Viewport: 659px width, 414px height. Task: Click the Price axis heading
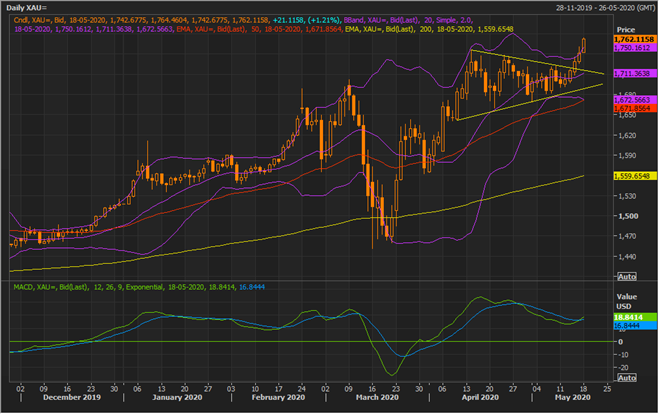pos(625,30)
